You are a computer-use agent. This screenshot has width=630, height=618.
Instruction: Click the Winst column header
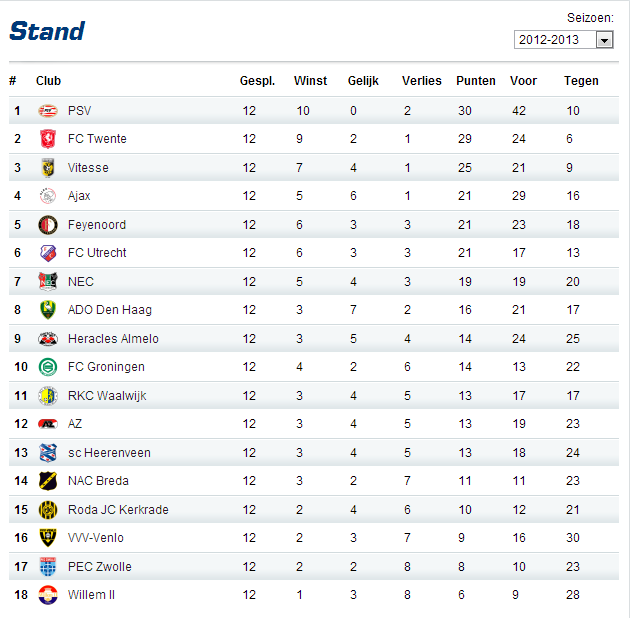310,81
